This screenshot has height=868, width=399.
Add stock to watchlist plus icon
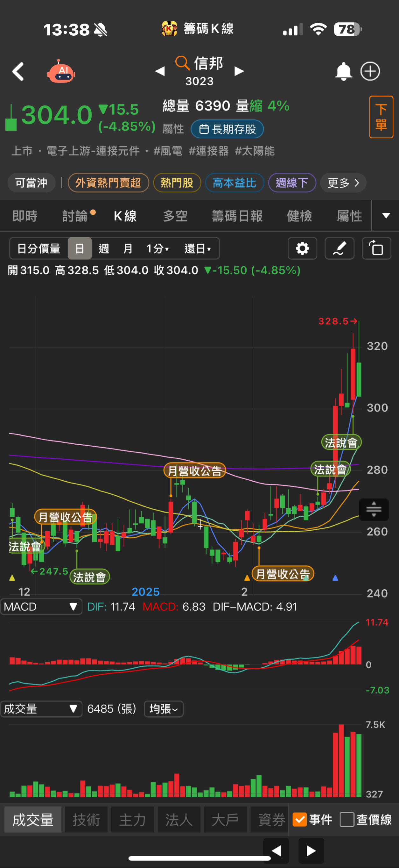point(370,71)
